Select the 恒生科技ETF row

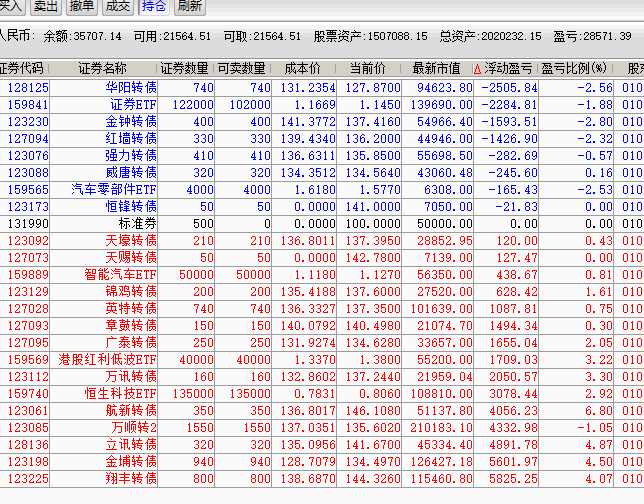point(322,394)
